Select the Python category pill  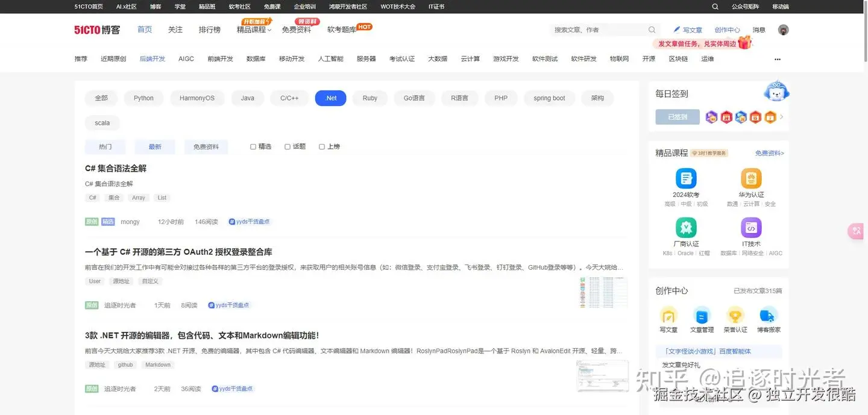(143, 98)
